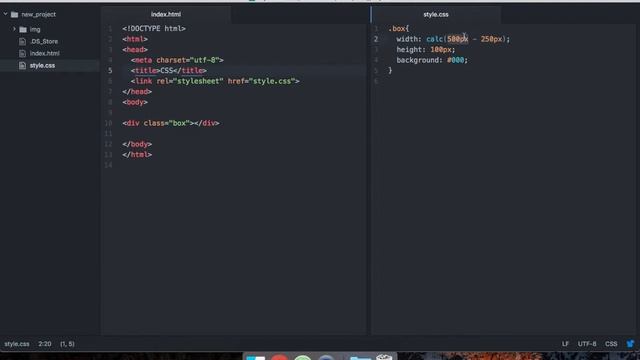Click the #000 background color value
The width and height of the screenshot is (640, 360).
(455, 60)
